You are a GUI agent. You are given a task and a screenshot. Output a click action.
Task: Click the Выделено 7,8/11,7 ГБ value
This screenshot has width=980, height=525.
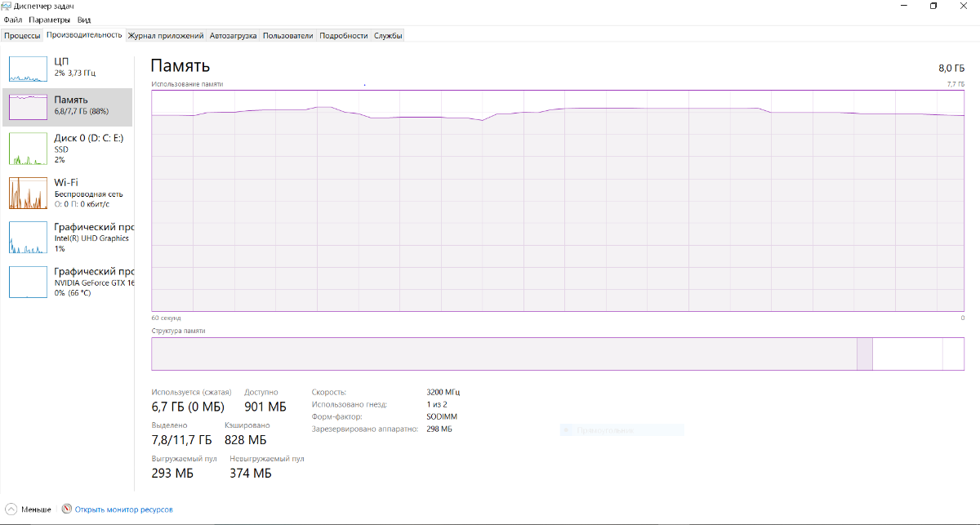[x=181, y=439]
